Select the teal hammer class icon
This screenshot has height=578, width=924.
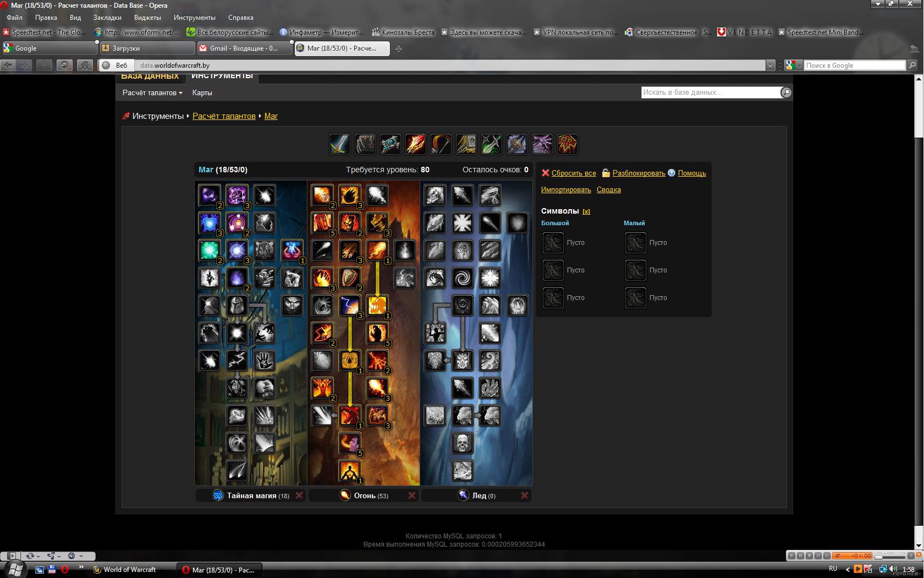tap(391, 144)
